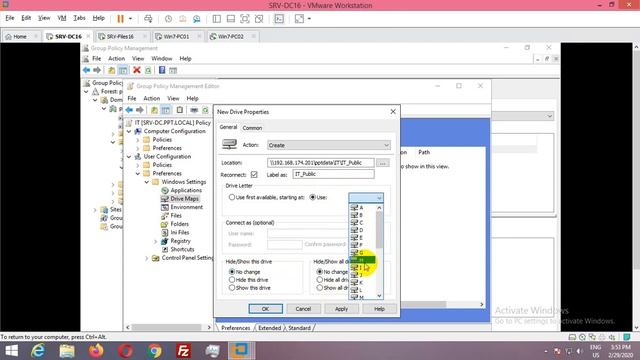The image size is (640, 360).
Task: Select the 'Use:' drive letter radio button
Action: (313, 197)
